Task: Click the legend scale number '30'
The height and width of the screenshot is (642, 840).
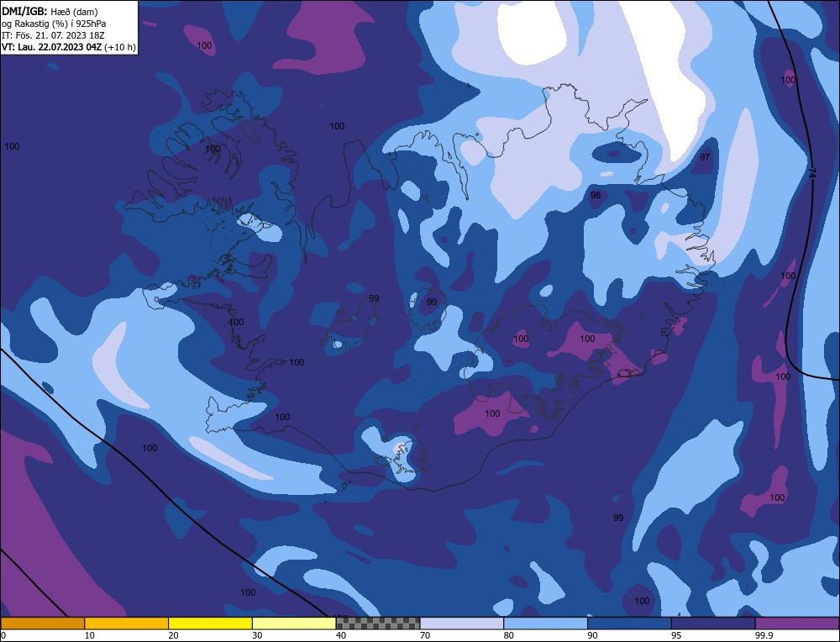Action: tap(257, 635)
